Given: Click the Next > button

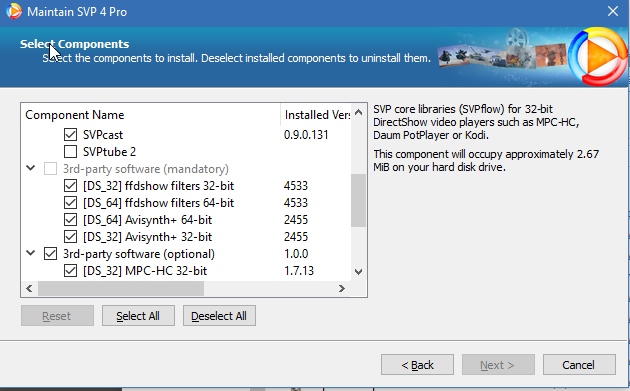Looking at the screenshot, I should coord(498,364).
